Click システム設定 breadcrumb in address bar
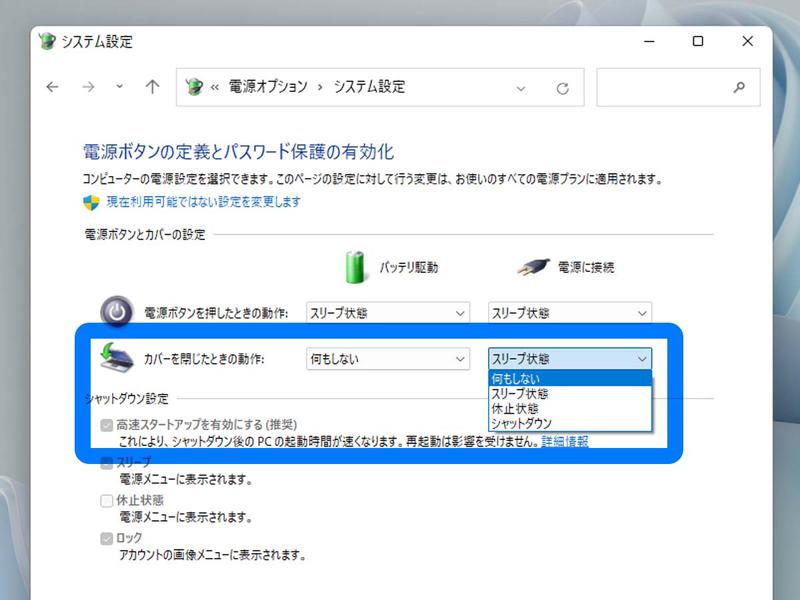800x600 pixels. [x=369, y=87]
